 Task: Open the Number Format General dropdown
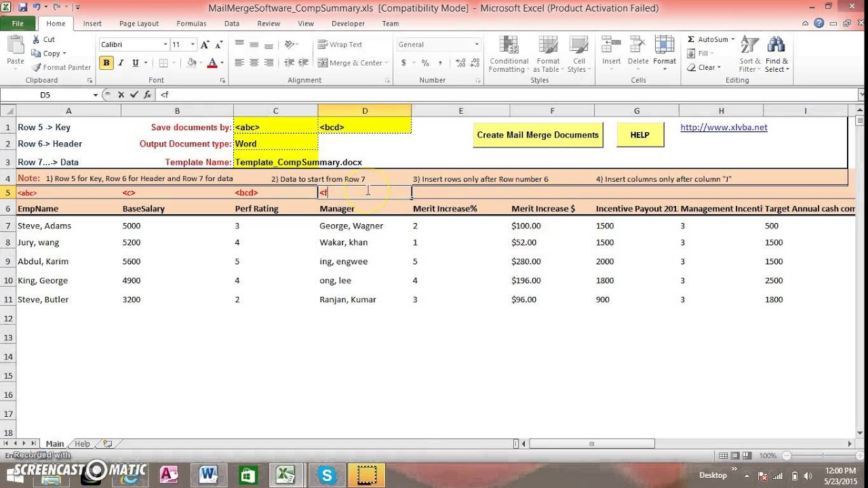pyautogui.click(x=476, y=45)
